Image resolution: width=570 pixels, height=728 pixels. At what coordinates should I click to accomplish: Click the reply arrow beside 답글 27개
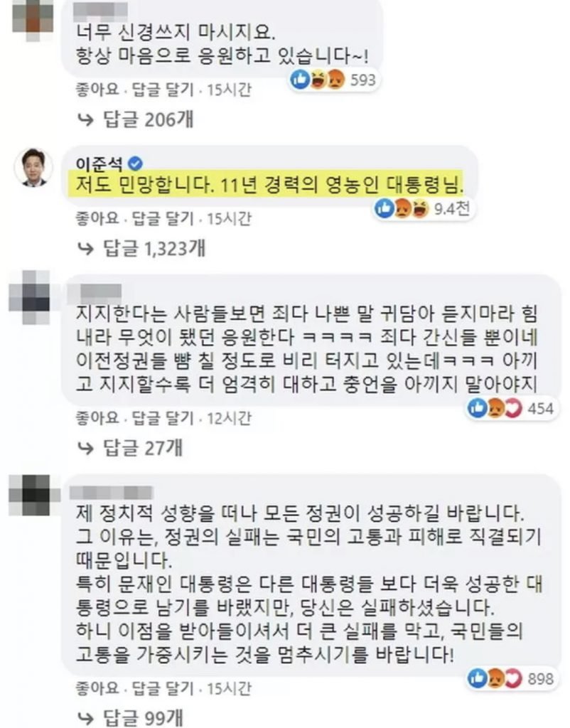coord(86,448)
